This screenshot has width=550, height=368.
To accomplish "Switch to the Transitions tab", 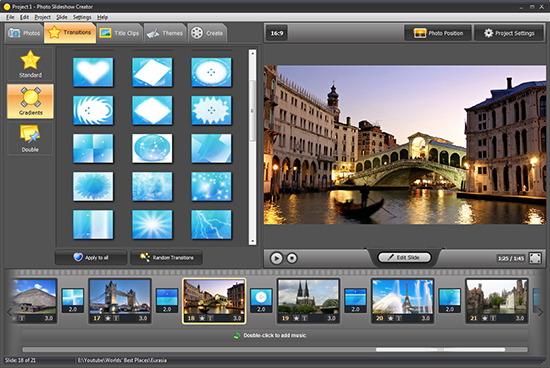I will tap(70, 33).
